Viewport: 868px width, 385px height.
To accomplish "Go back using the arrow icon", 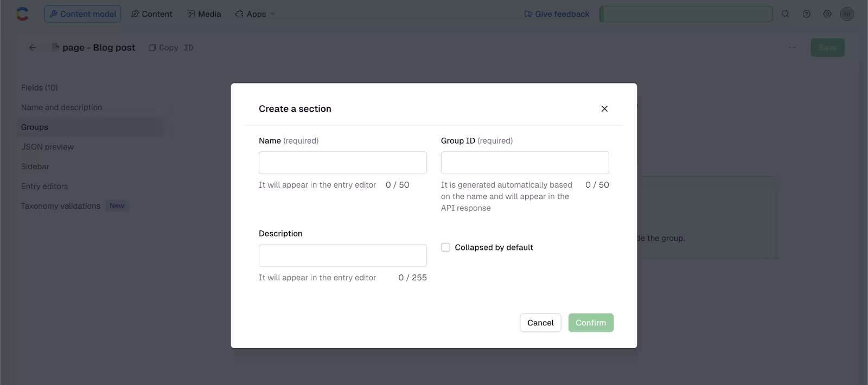I will 33,48.
